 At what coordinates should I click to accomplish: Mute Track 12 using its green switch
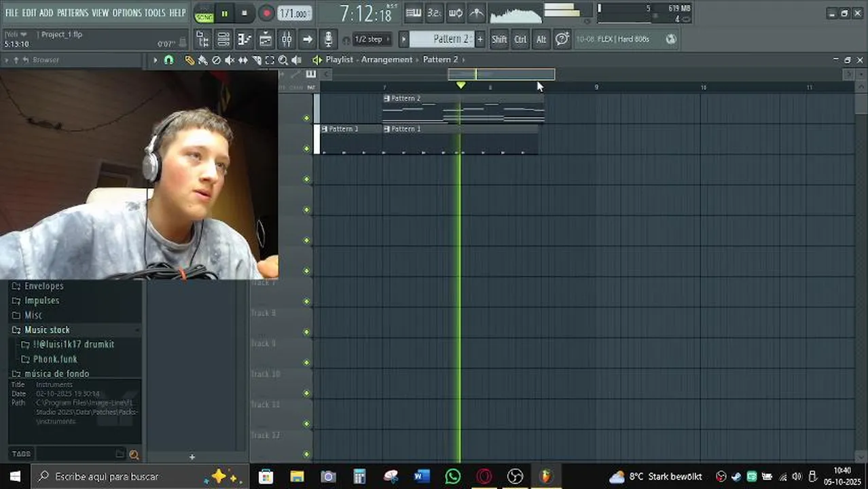click(x=306, y=454)
